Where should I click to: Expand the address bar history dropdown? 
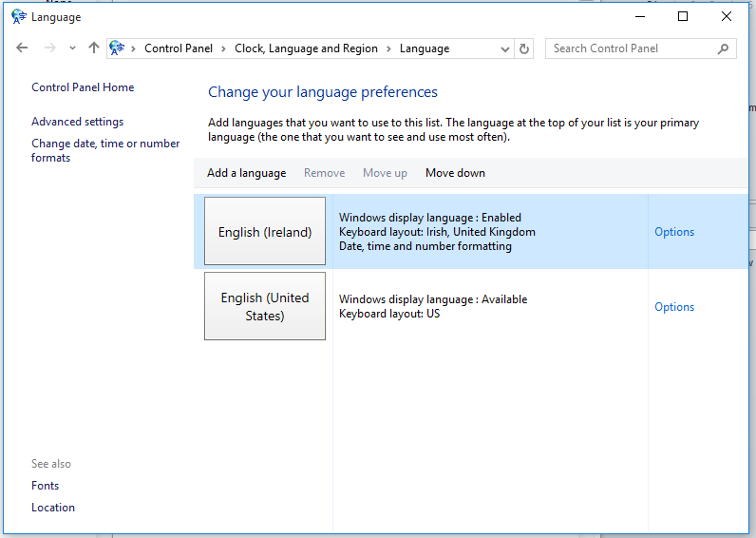pyautogui.click(x=505, y=48)
